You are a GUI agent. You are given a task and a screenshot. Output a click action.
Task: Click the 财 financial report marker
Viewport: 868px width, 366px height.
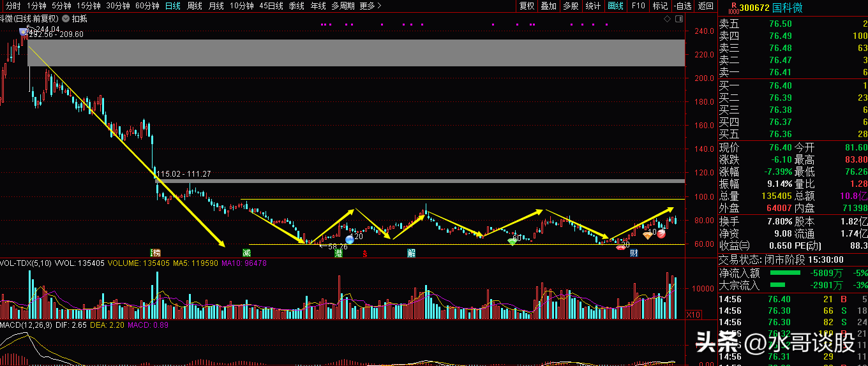coord(634,253)
